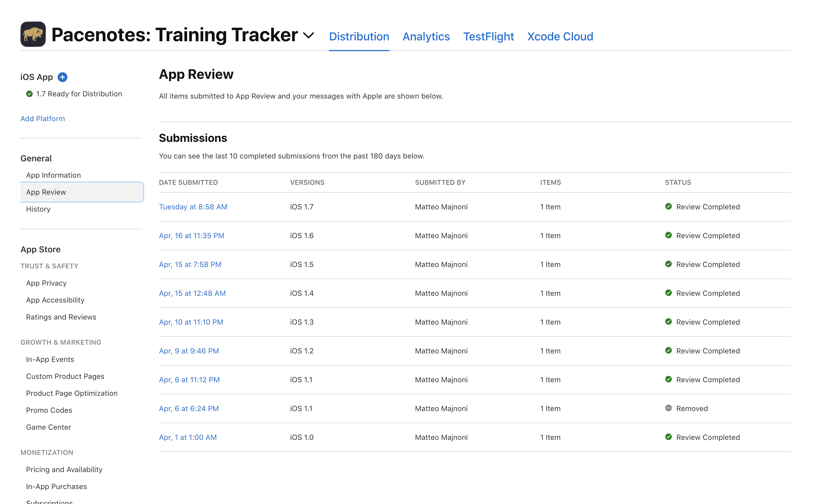This screenshot has width=828, height=504.
Task: Open submission Apr, 9 at 9:46 PM
Action: [189, 351]
